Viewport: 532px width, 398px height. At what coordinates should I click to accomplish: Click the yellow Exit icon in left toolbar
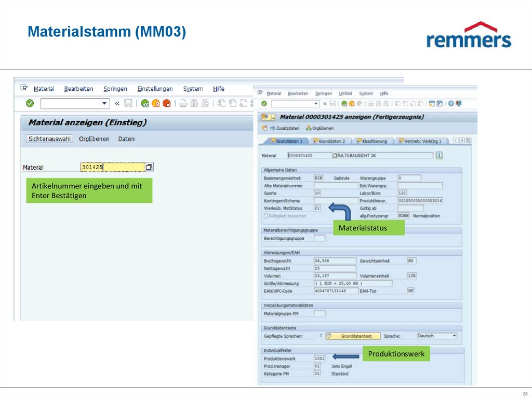[x=156, y=103]
